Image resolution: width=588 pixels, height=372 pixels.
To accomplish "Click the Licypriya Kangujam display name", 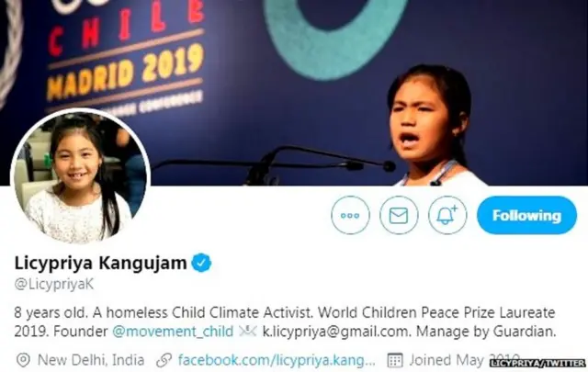I will tap(100, 263).
